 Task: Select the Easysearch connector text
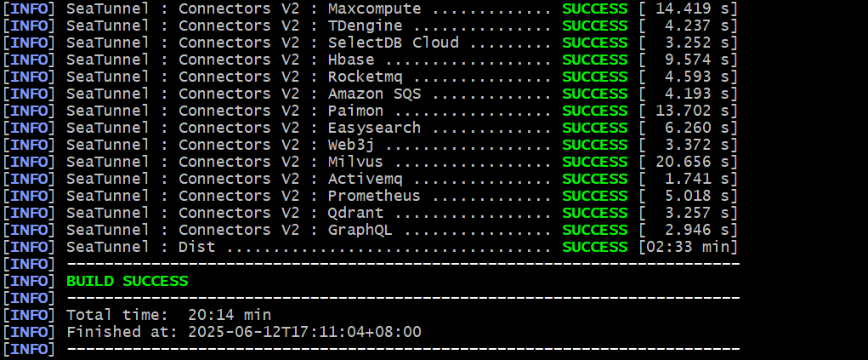tap(374, 128)
